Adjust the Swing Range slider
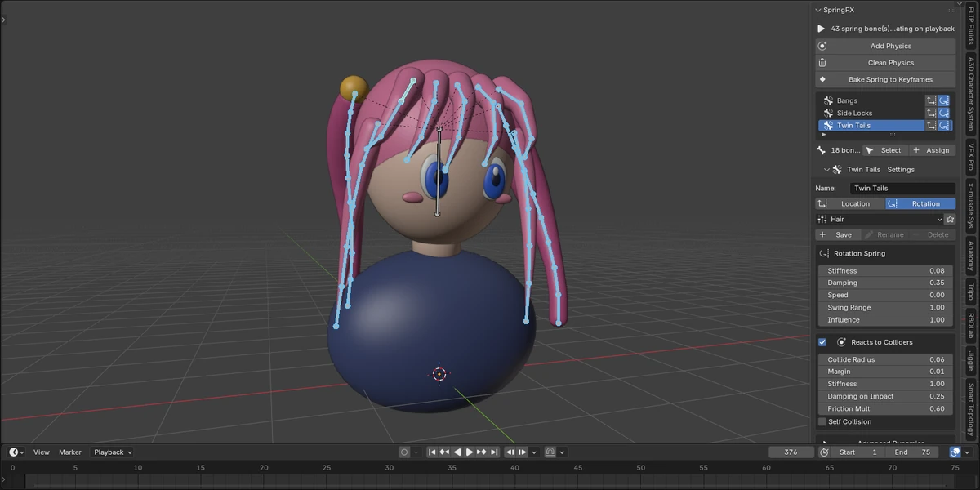 (885, 308)
